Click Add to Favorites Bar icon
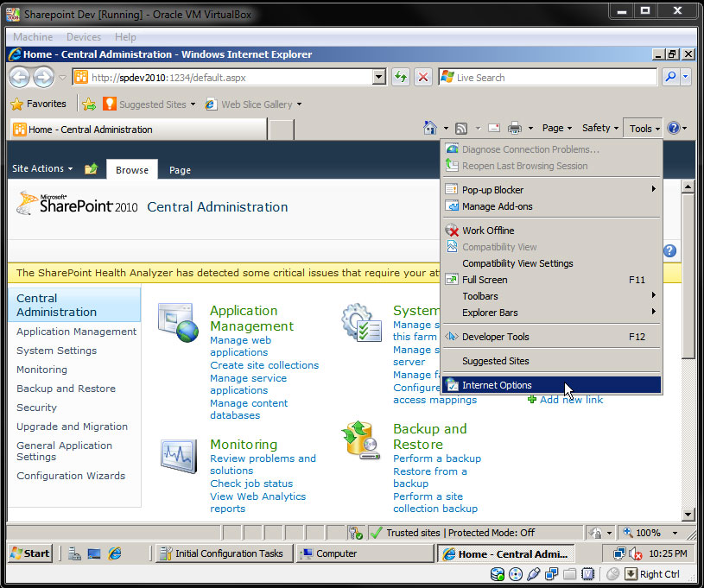The image size is (704, 588). pyautogui.click(x=89, y=104)
